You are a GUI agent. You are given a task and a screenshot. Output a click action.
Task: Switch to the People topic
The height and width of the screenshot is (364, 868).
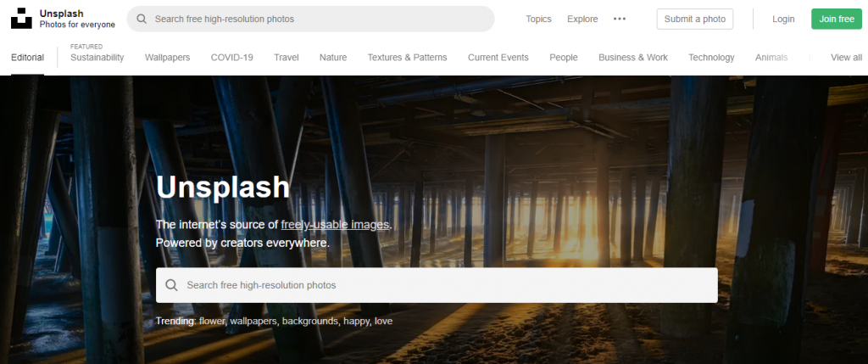564,57
